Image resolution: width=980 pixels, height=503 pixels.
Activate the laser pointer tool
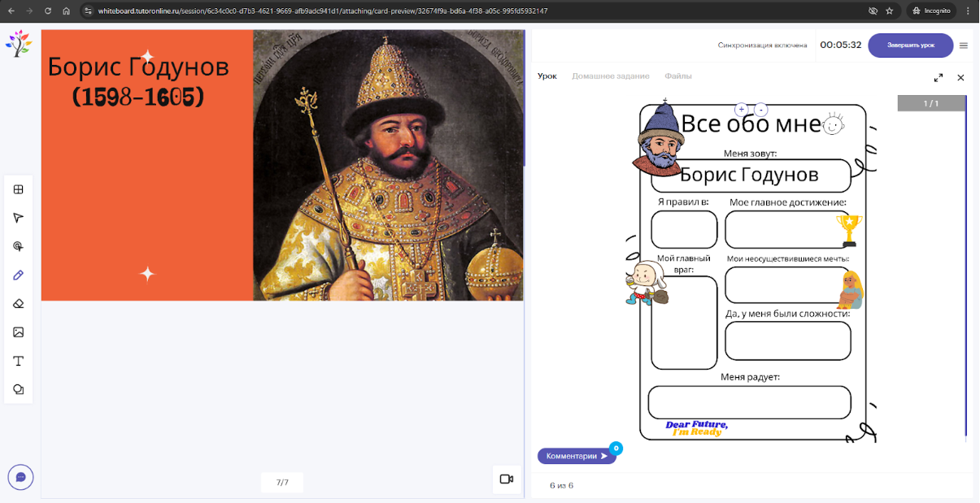click(x=18, y=246)
